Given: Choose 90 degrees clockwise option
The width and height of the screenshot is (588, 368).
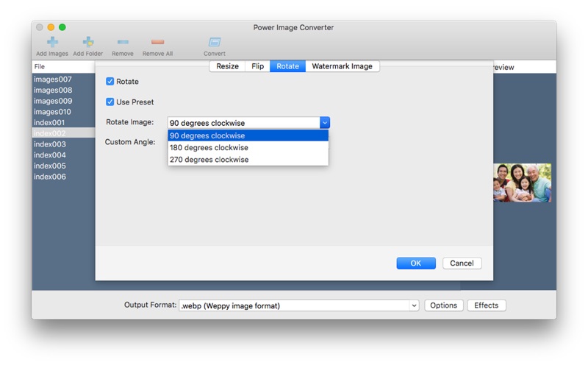Looking at the screenshot, I should [248, 135].
